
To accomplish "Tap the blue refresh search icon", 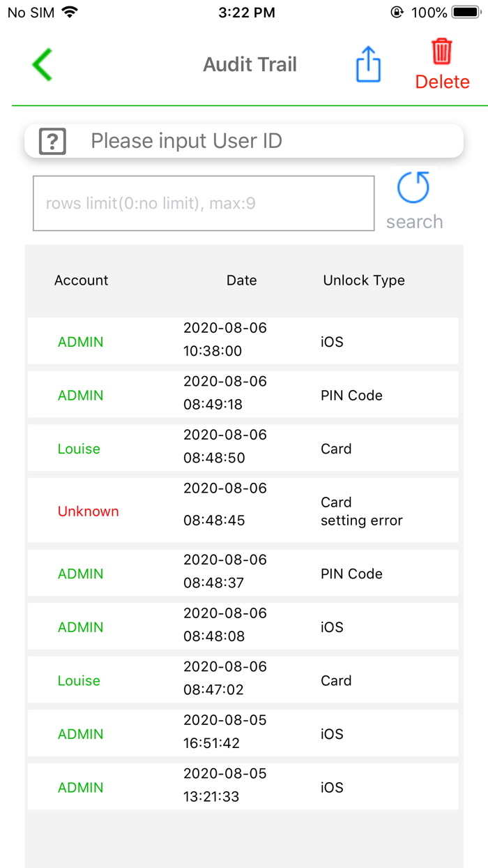I will click(413, 187).
